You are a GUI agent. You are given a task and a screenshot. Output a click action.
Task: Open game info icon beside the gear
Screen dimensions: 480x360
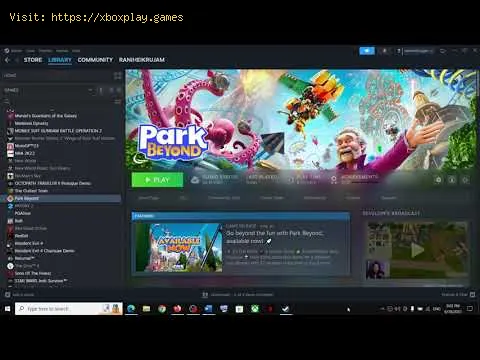[x=452, y=180]
